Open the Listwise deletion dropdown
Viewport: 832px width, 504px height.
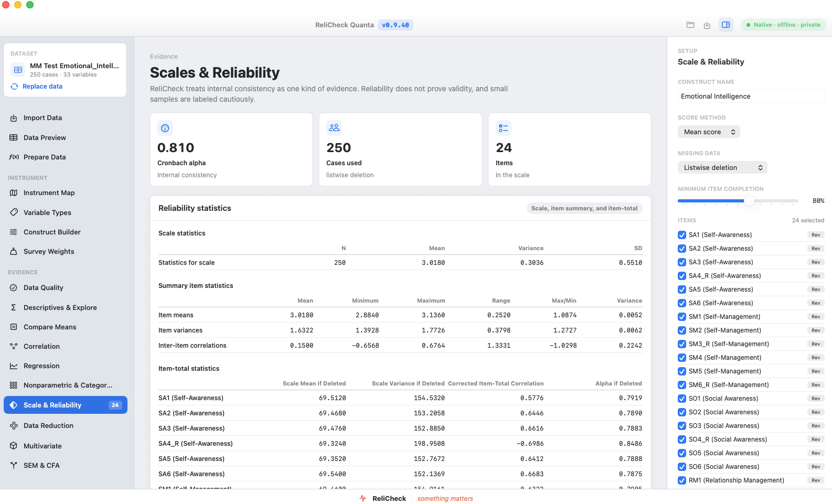(722, 167)
